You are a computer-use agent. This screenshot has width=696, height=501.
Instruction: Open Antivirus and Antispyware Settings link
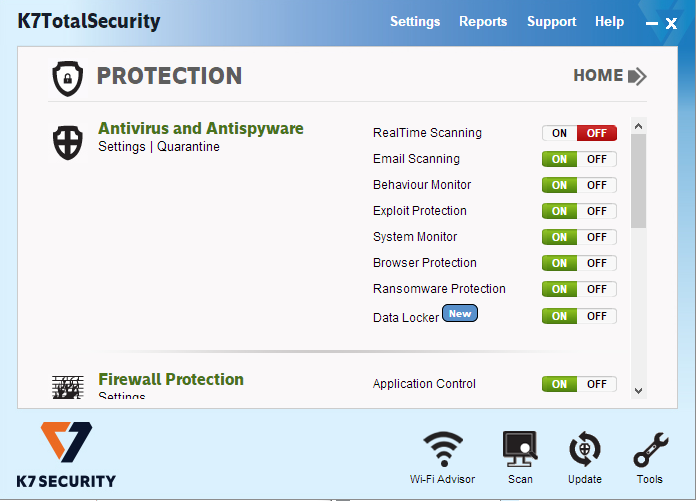(x=122, y=147)
